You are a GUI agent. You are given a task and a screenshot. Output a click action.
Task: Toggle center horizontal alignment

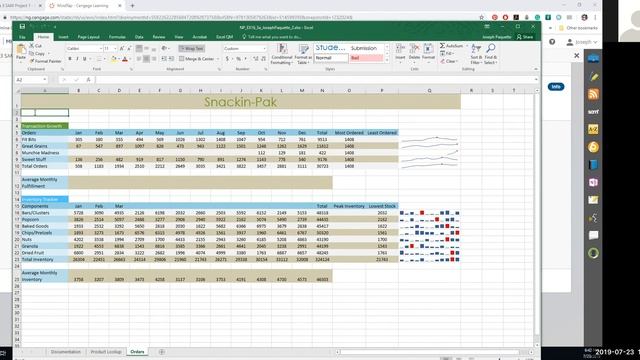(x=146, y=59)
